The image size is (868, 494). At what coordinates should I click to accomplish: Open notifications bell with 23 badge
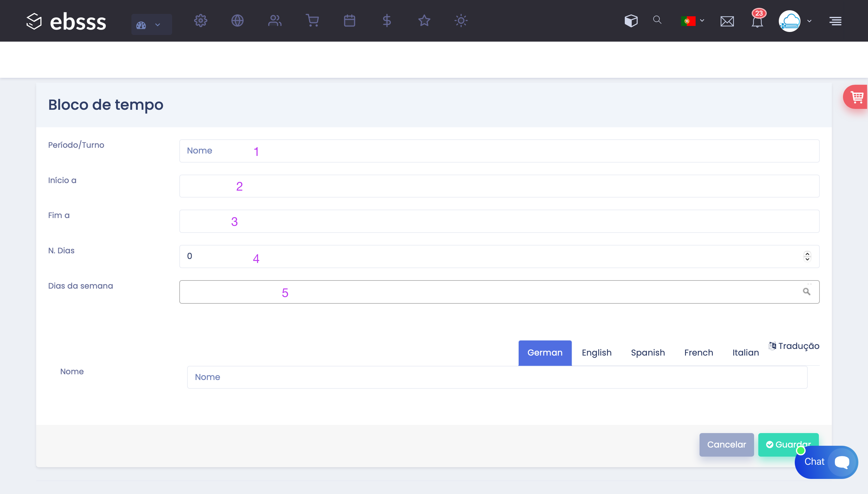[x=757, y=21]
